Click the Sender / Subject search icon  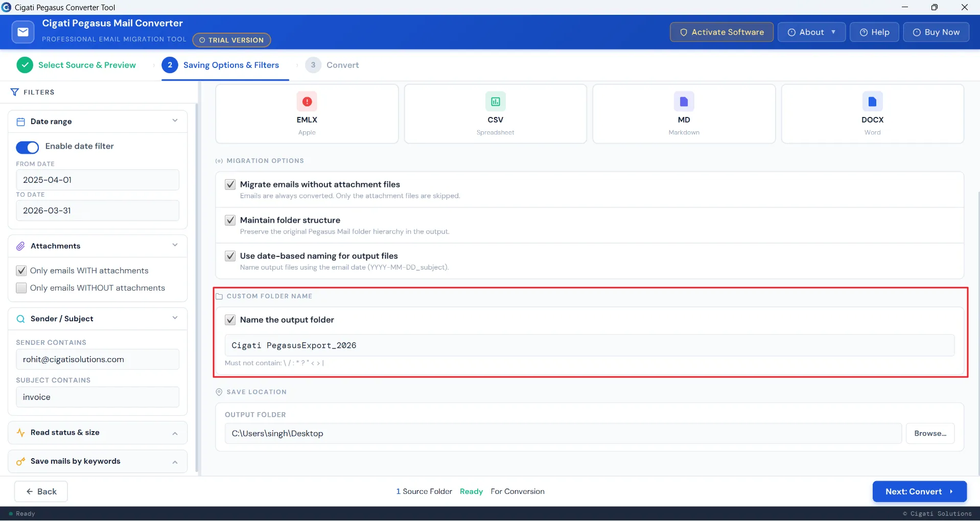21,319
